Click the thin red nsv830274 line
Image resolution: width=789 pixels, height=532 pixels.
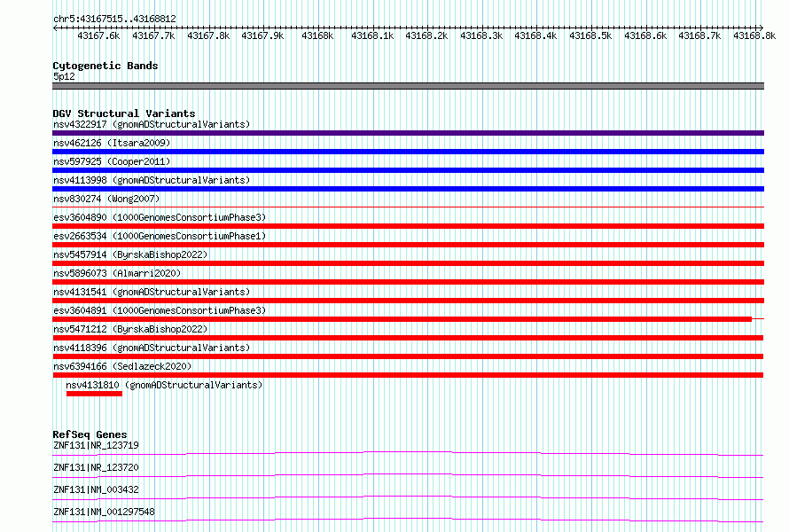[408, 207]
